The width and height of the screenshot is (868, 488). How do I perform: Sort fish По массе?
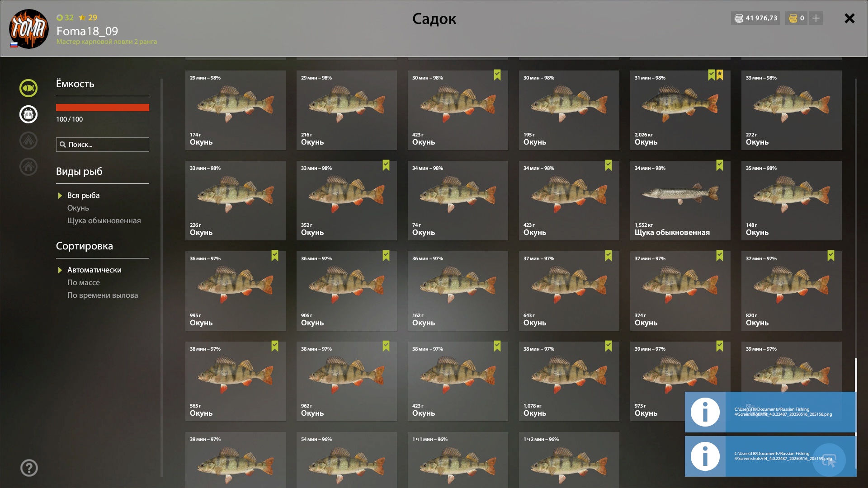tap(84, 282)
